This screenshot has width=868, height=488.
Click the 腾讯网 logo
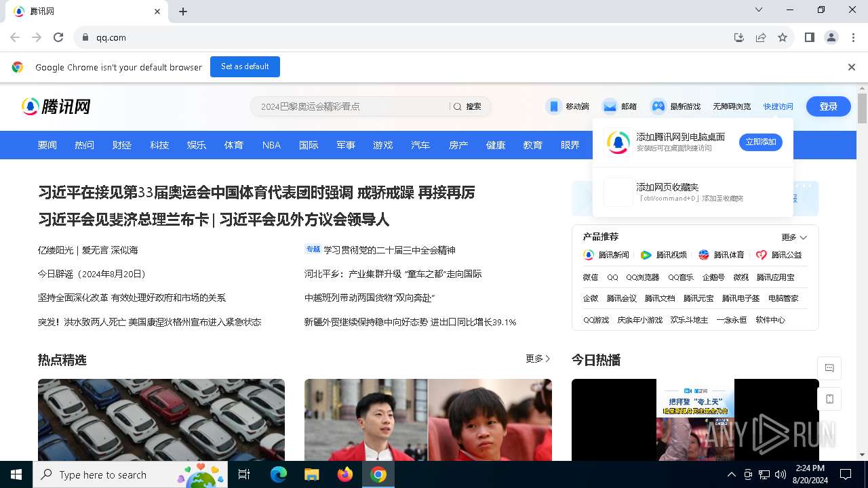[x=56, y=106]
